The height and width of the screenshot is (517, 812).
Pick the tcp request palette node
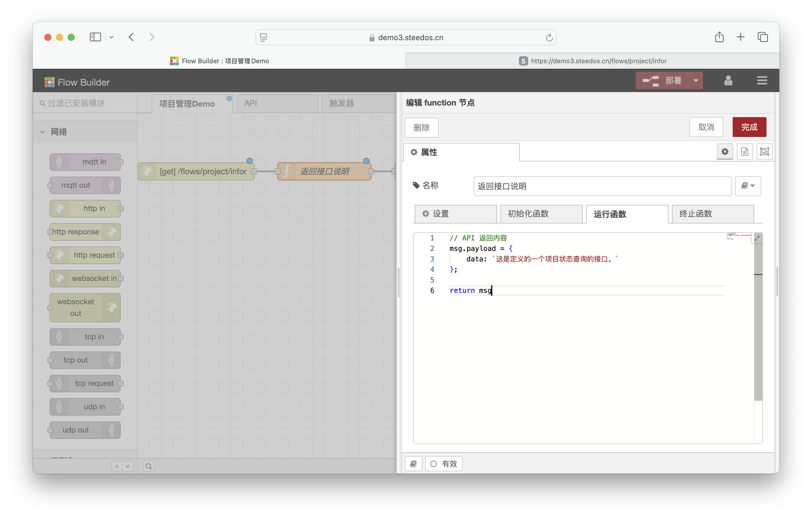85,383
